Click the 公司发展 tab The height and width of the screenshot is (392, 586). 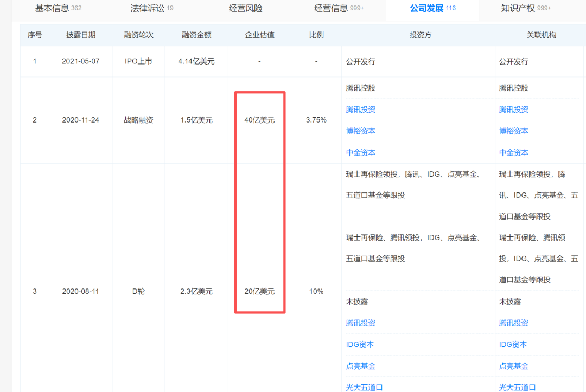click(433, 8)
